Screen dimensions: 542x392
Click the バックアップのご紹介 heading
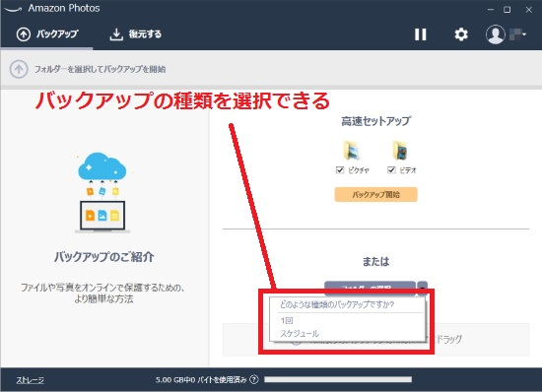point(103,257)
